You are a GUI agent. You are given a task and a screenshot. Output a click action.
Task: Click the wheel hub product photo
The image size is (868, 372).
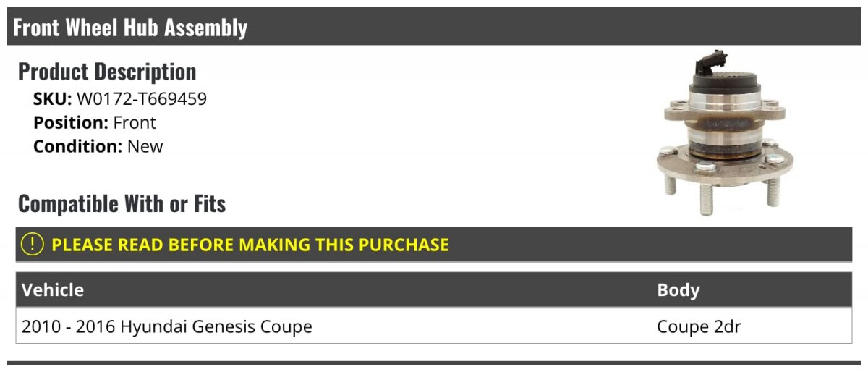pyautogui.click(x=720, y=132)
